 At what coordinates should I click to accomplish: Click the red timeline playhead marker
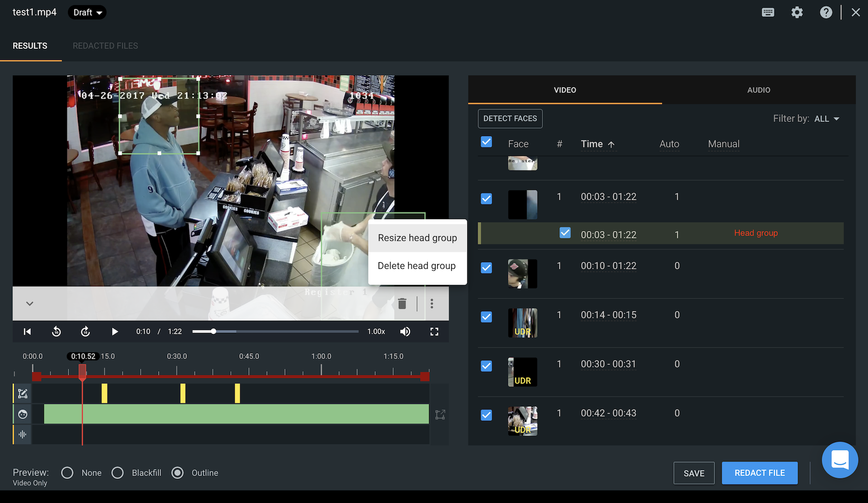[82, 372]
